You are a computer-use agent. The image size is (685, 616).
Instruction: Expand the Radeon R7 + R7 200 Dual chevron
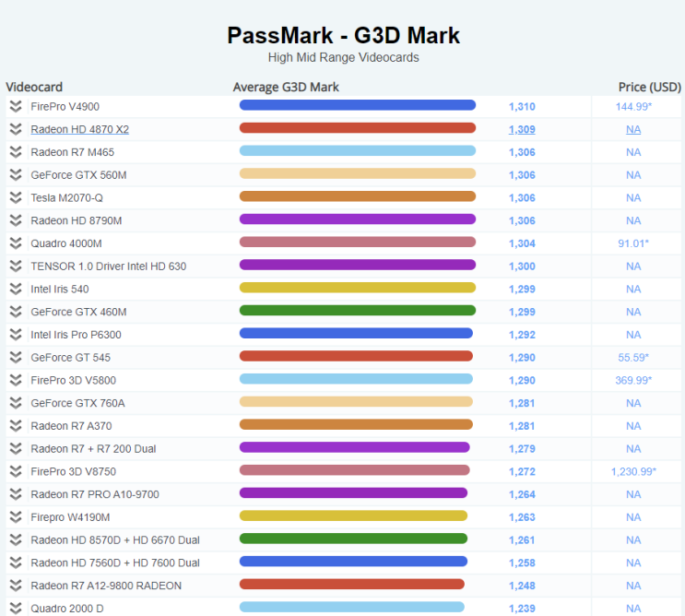coord(16,449)
